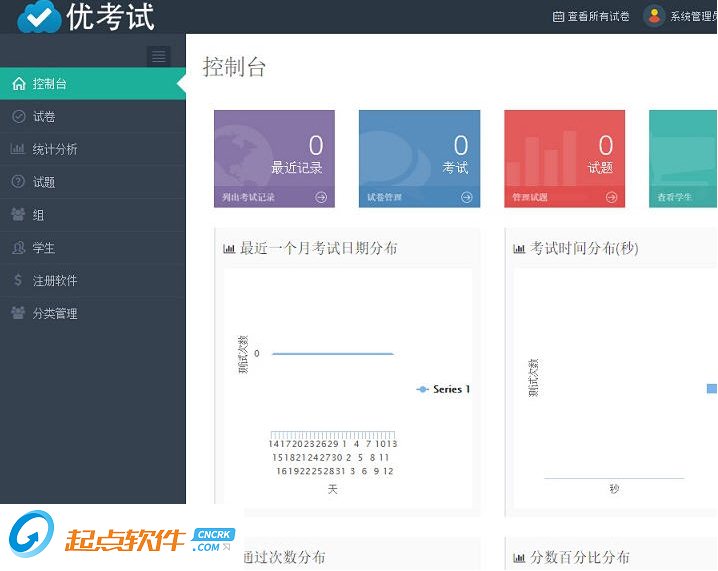Open the 控制台 sidebar item
Viewport: 718px width, 571px height.
(x=92, y=83)
